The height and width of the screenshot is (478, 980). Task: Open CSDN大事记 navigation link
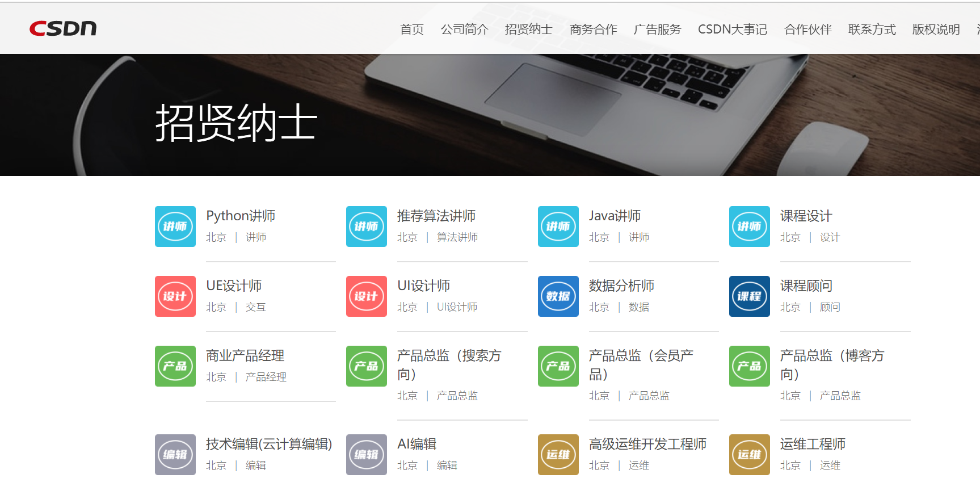[732, 30]
